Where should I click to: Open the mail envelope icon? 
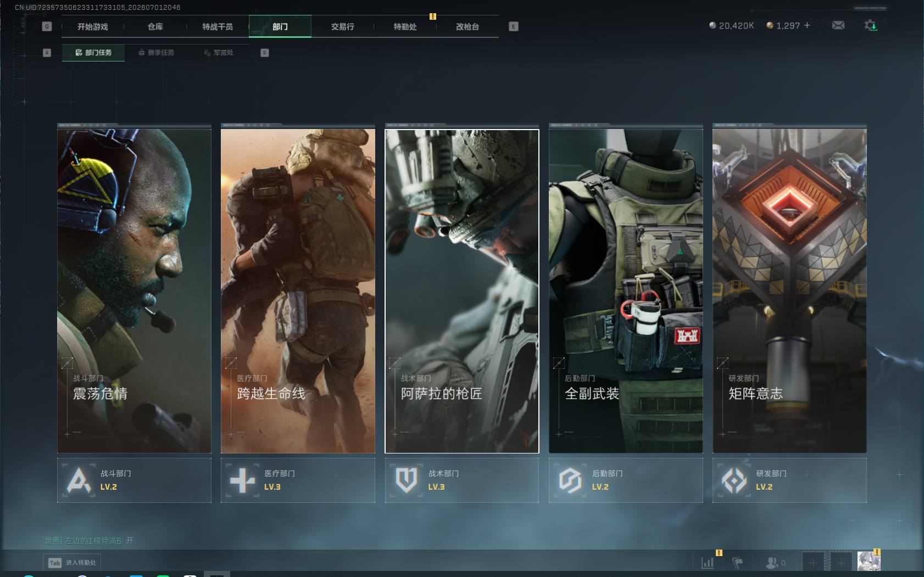838,25
